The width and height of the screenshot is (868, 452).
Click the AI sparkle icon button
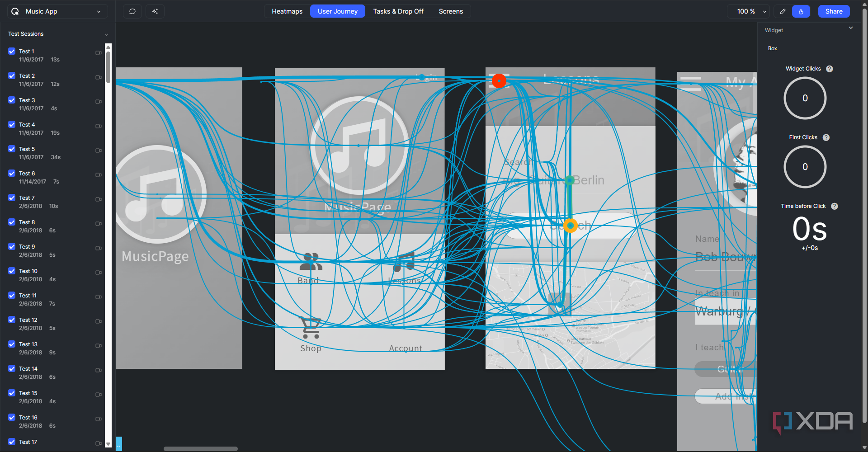155,11
